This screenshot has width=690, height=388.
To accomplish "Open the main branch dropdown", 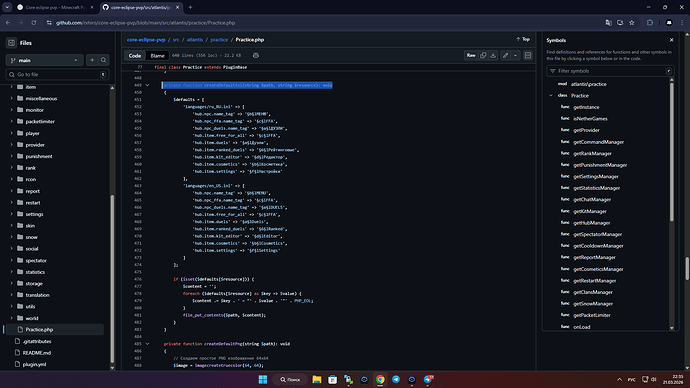I will pyautogui.click(x=44, y=60).
